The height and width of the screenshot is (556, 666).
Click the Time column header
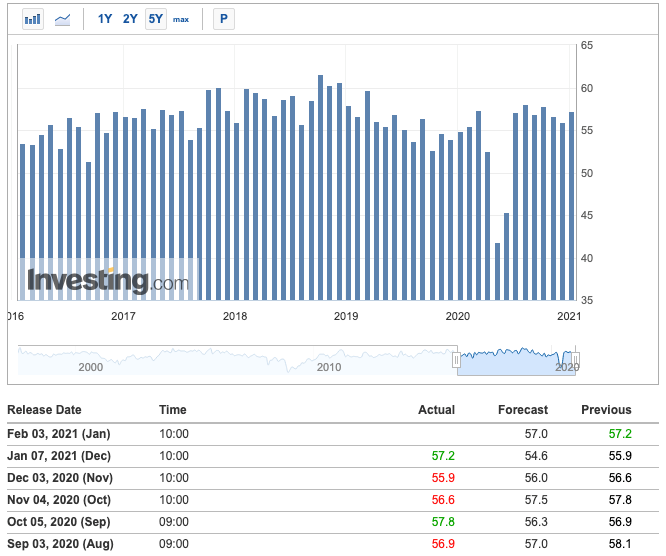point(172,410)
